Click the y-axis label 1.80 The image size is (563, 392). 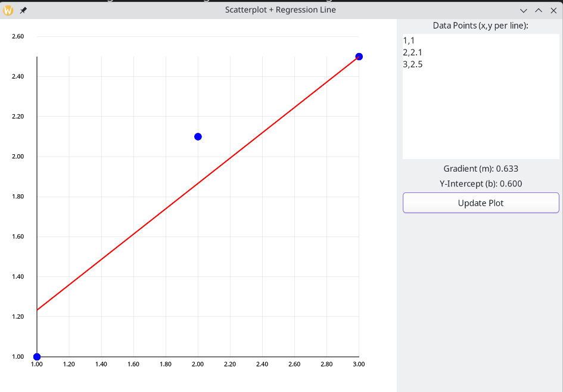(18, 197)
